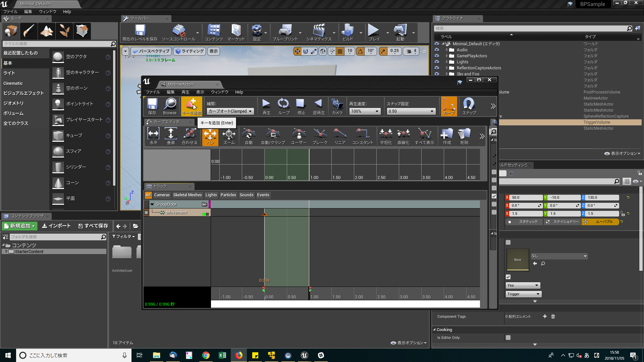This screenshot has width=644, height=362.
Task: Switch to the Cameras track filter tab
Action: (x=162, y=195)
